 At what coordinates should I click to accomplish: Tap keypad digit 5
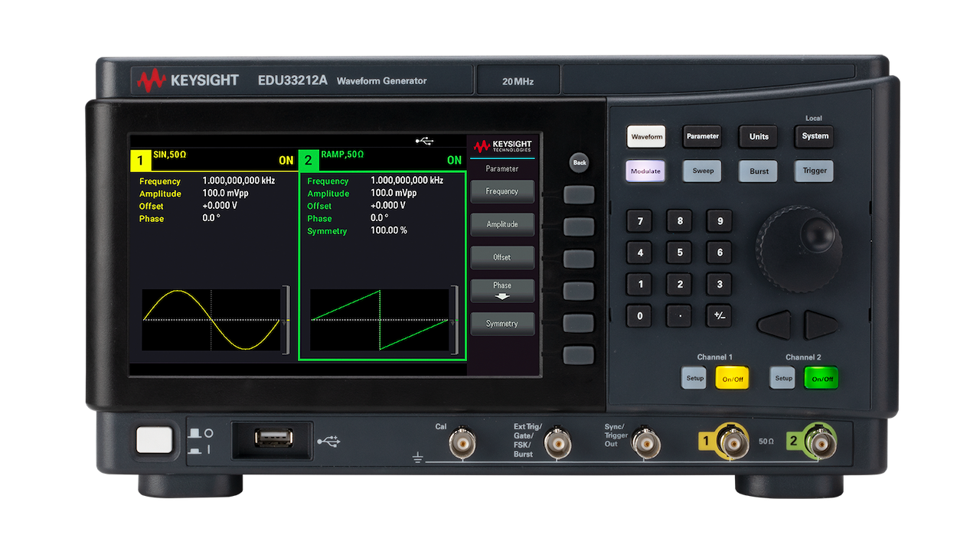(x=680, y=253)
